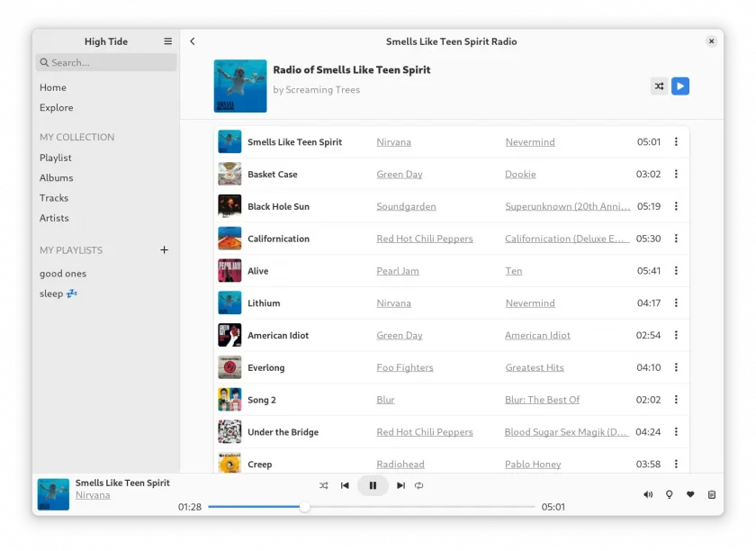Go to the previous track
Screen dimensions: 756x551
tap(345, 485)
